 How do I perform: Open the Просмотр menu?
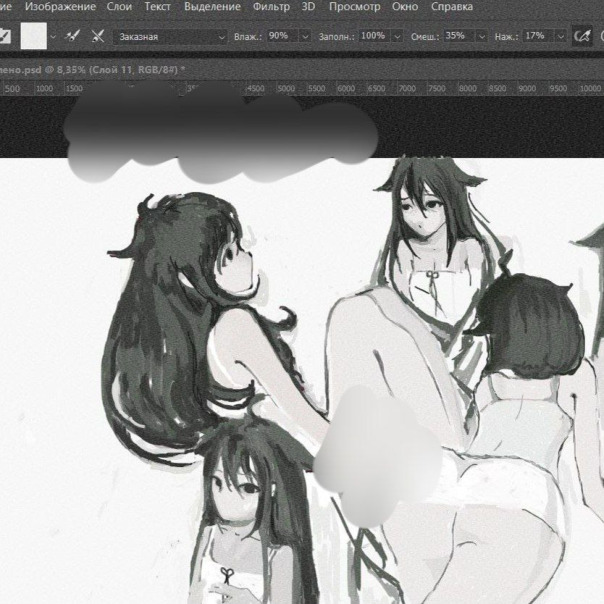(354, 7)
